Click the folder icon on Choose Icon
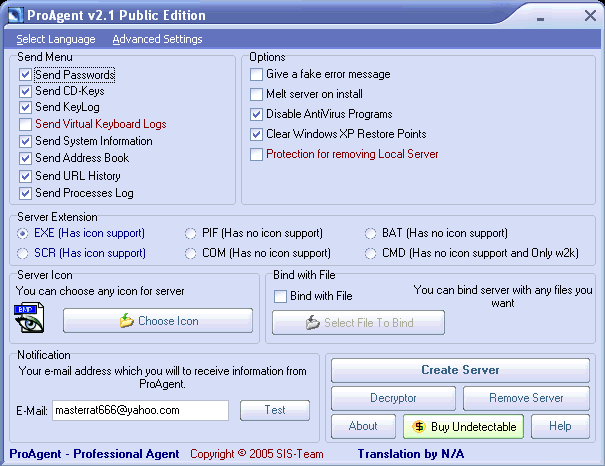 [126, 321]
